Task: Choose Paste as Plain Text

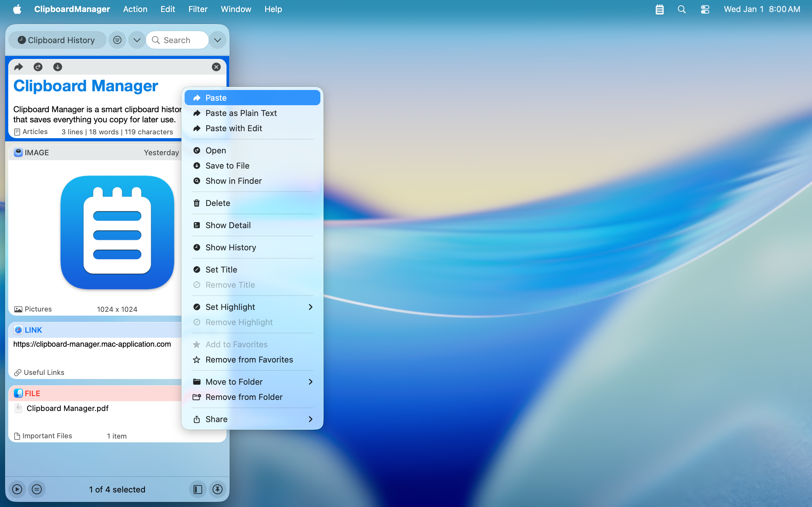Action: click(241, 113)
